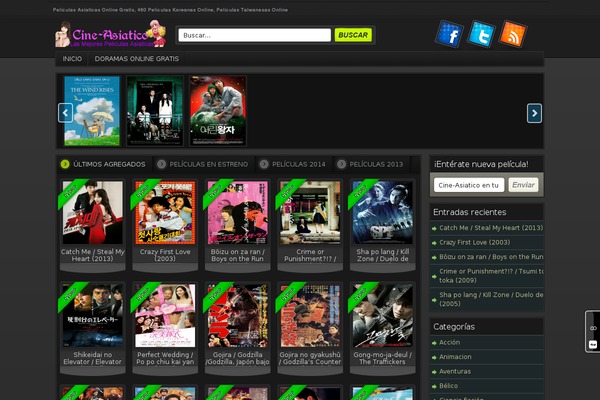This screenshot has width=600, height=400.
Task: Click the Crazy First Love (2003) title text
Action: 165,255
